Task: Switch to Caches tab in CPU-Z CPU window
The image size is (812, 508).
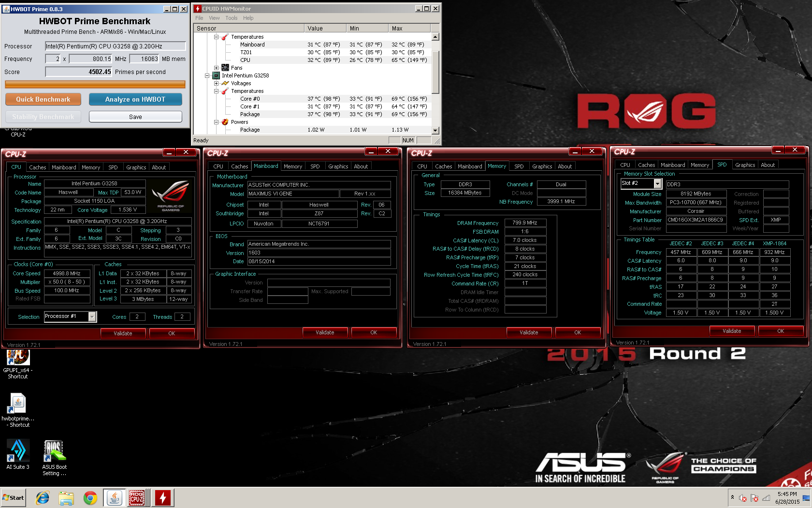Action: 38,167
